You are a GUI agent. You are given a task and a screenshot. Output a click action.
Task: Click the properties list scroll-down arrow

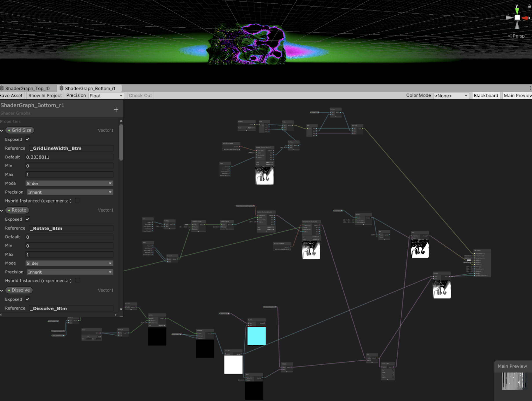point(121,309)
